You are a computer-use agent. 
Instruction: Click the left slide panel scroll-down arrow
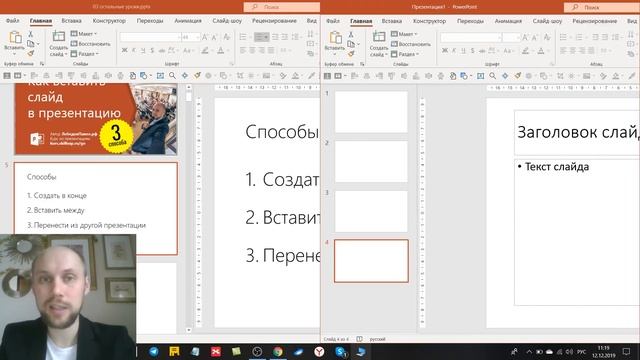point(189,330)
